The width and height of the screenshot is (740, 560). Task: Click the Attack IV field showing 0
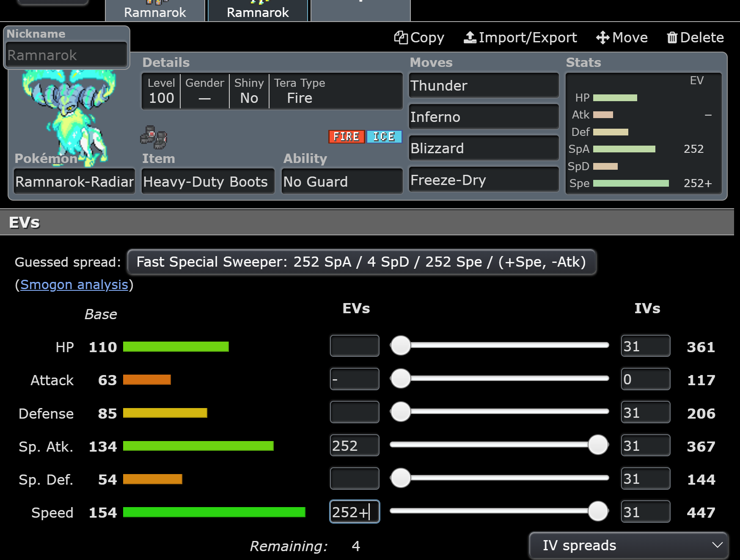(646, 379)
